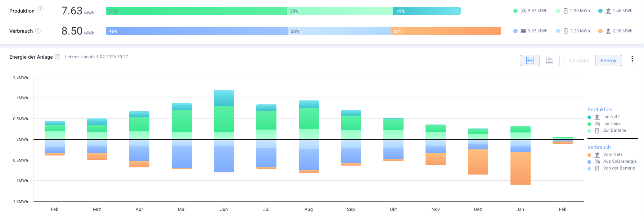Select the first chart view mode button
Image resolution: width=644 pixels, height=221 pixels.
[530, 60]
